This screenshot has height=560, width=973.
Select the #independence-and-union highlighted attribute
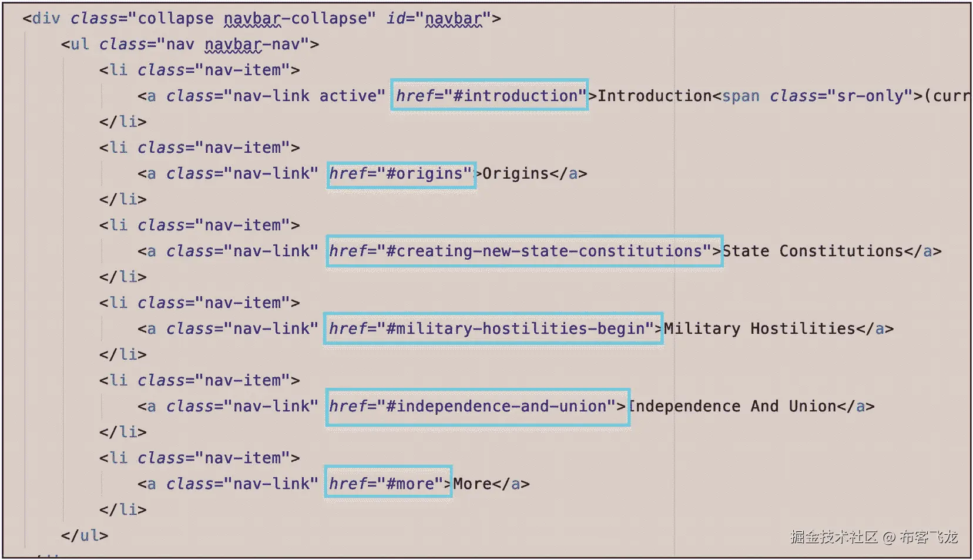pos(477,406)
